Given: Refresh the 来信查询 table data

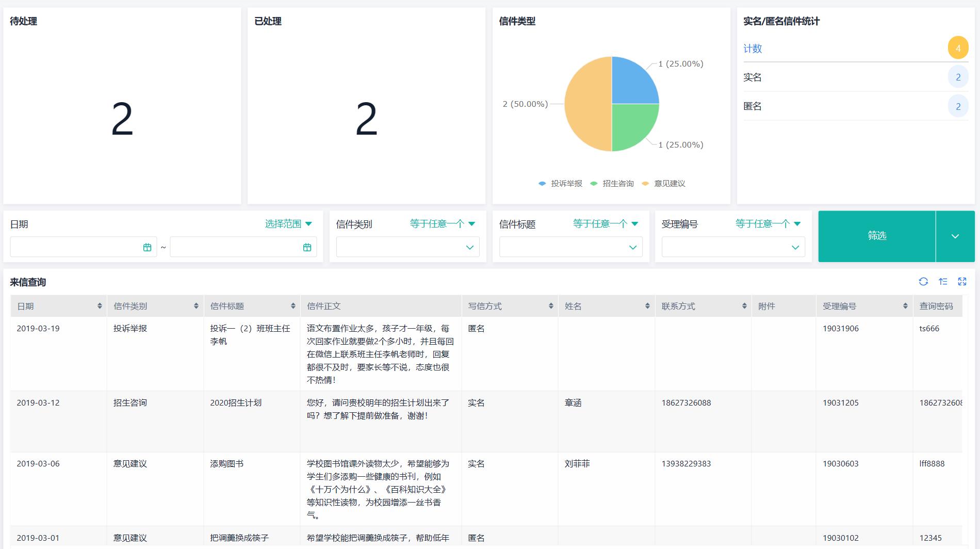Looking at the screenshot, I should pos(924,281).
